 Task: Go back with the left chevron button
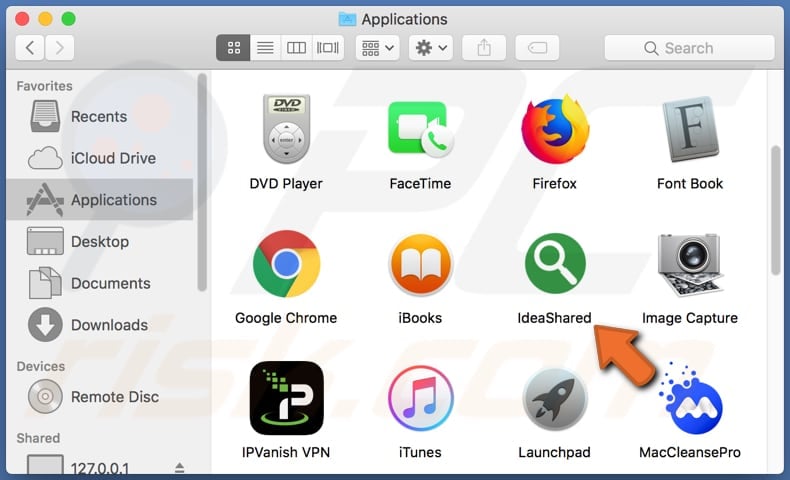[x=30, y=48]
